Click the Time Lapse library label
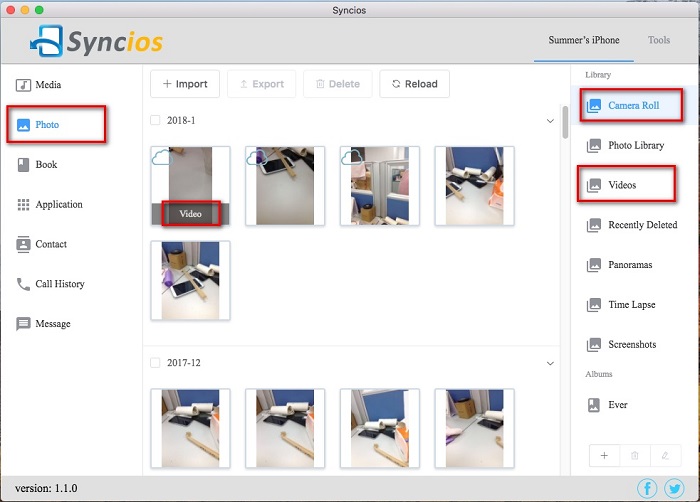This screenshot has height=502, width=700. (x=632, y=305)
